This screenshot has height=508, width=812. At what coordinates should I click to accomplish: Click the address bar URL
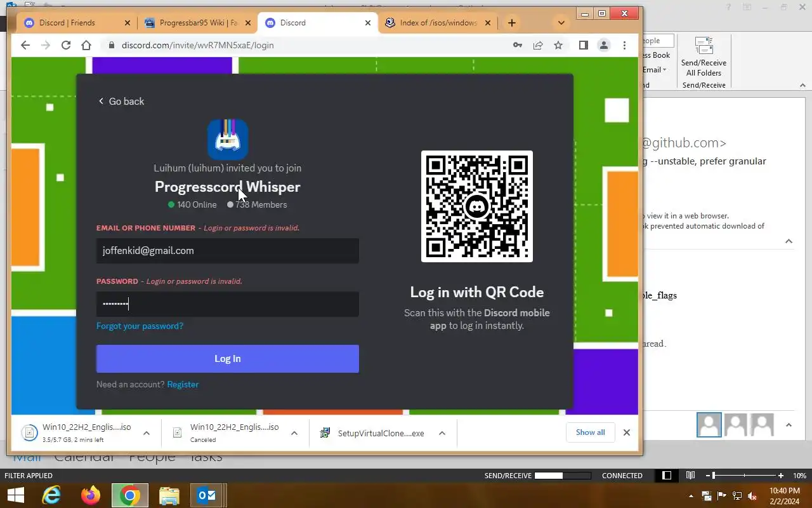coord(197,45)
